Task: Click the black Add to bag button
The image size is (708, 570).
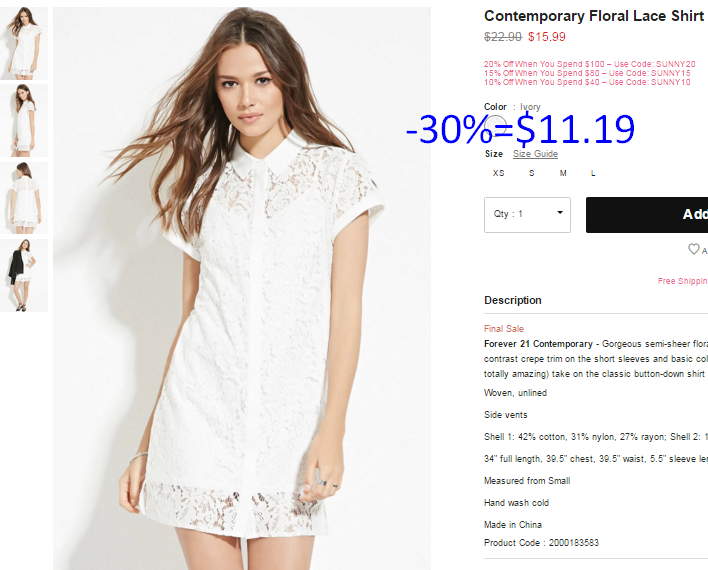Action: (647, 215)
